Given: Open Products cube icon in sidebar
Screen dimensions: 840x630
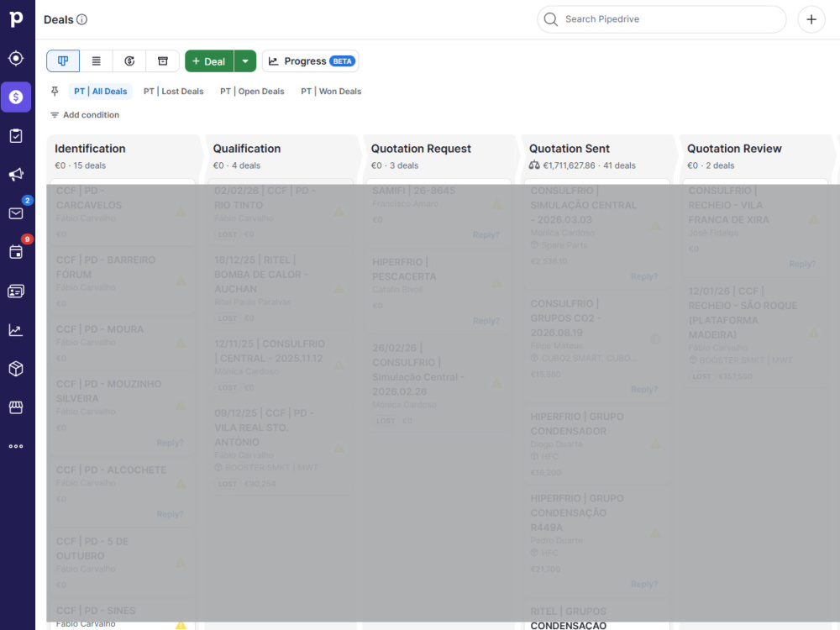Looking at the screenshot, I should [x=16, y=369].
